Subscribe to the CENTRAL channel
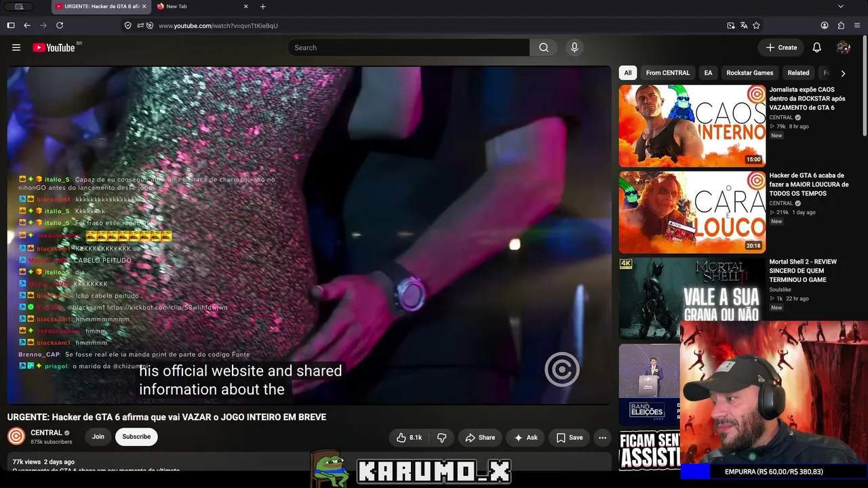 click(x=136, y=437)
